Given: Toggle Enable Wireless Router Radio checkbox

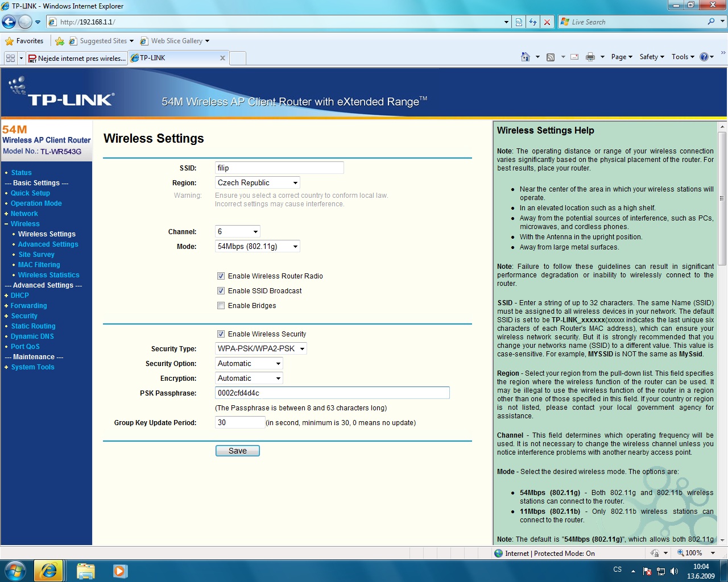Looking at the screenshot, I should [x=221, y=276].
